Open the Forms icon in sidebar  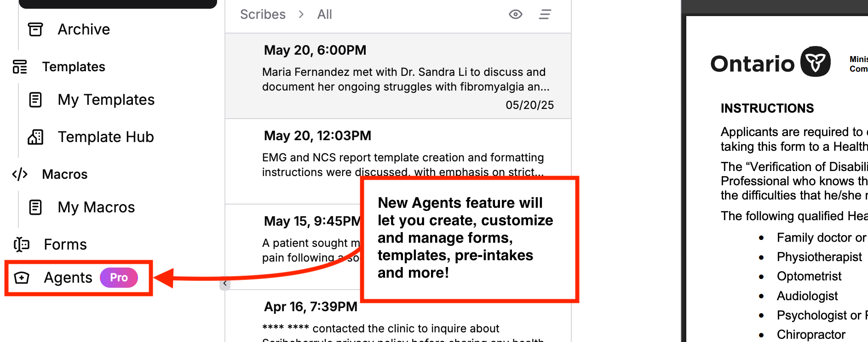coord(21,245)
